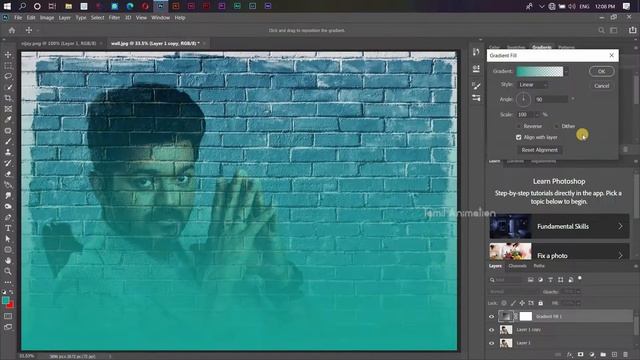Toggle Quick Mask mode icon
Screen dimensions: 640x360
[8, 316]
